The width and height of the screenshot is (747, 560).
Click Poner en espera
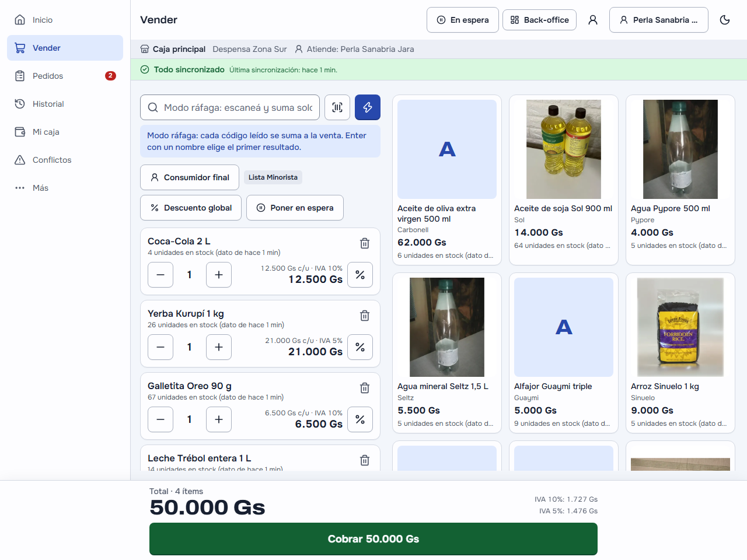[x=295, y=208]
